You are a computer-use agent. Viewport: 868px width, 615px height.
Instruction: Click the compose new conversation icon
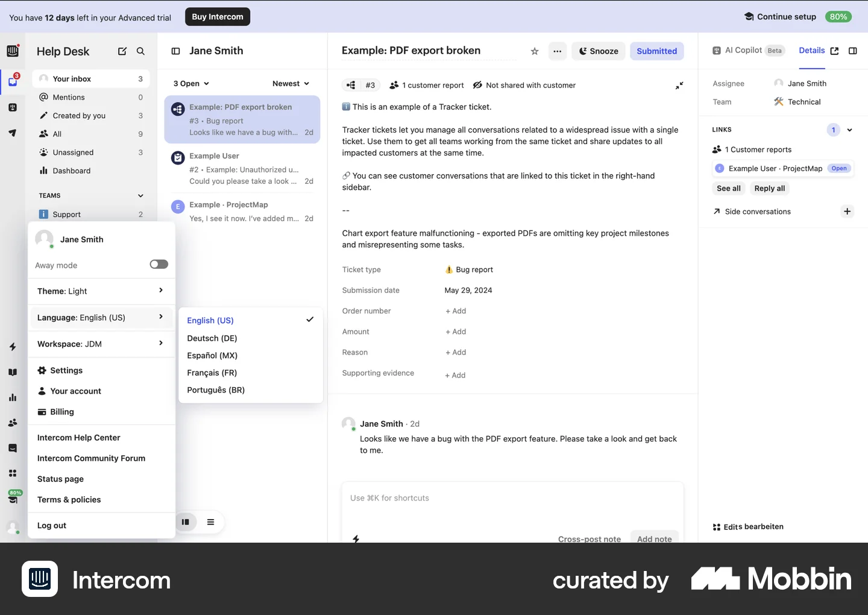122,51
